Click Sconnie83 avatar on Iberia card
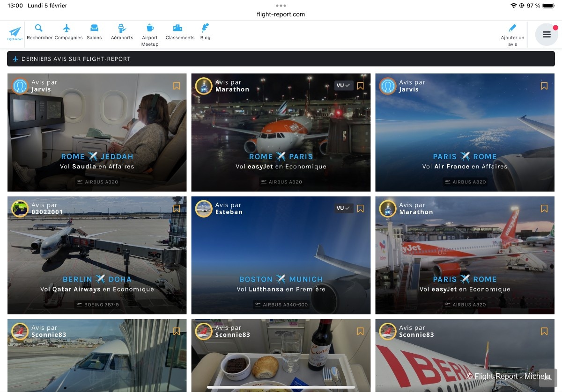The height and width of the screenshot is (392, 562). click(388, 331)
